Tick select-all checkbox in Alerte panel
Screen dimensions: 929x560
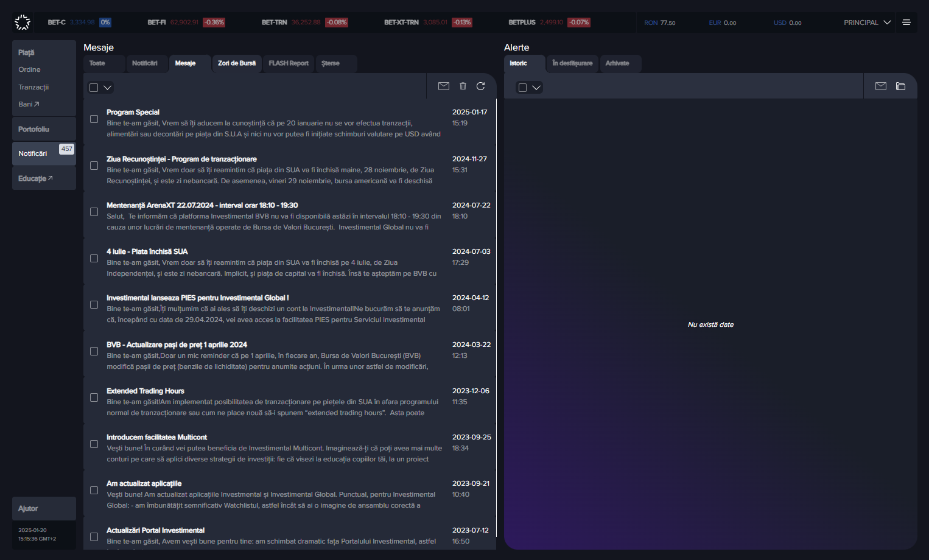click(522, 88)
